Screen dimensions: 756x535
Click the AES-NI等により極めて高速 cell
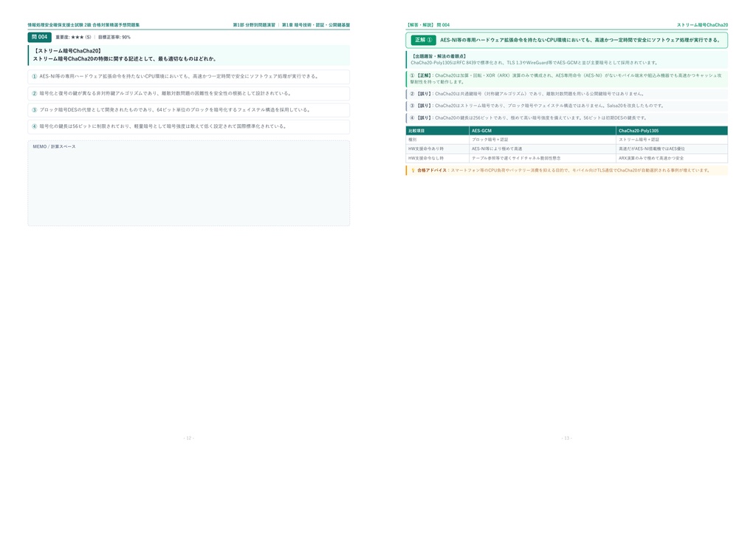[543, 149]
